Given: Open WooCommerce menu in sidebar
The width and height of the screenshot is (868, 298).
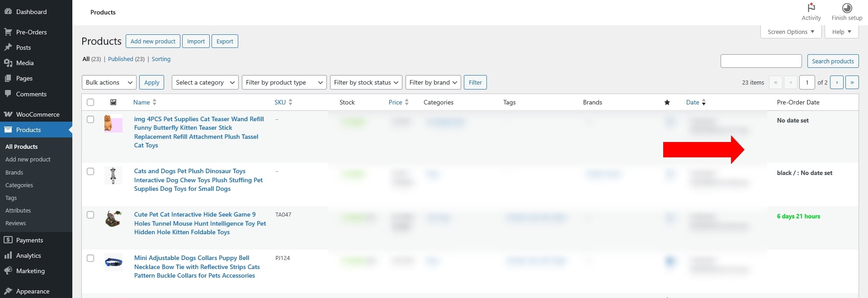Looking at the screenshot, I should tap(38, 114).
